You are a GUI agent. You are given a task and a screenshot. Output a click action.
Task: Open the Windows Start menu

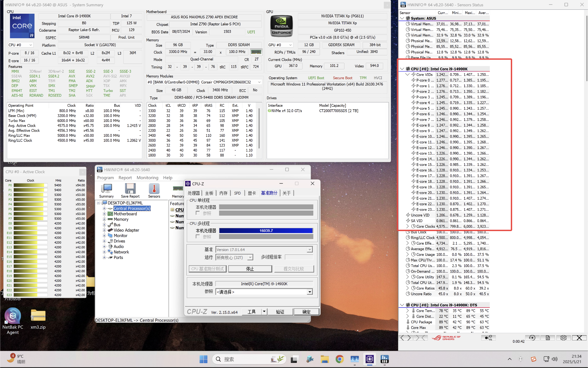coord(203,359)
